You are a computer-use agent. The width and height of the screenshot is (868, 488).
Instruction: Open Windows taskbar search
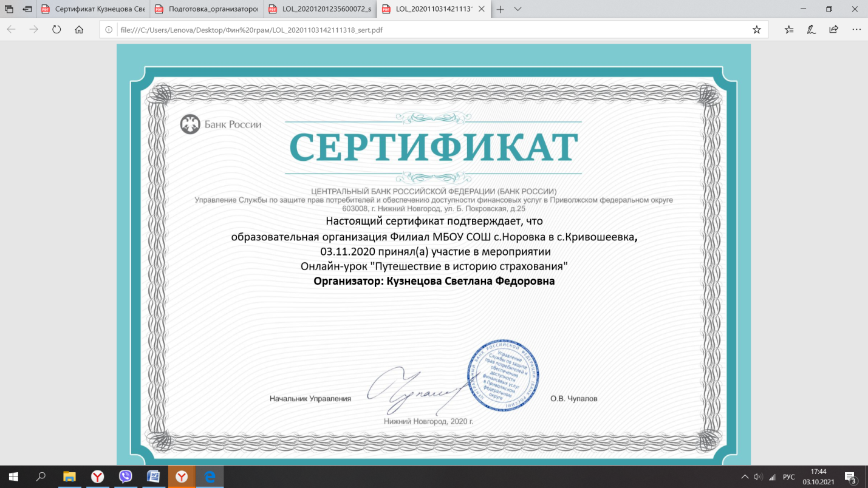41,476
